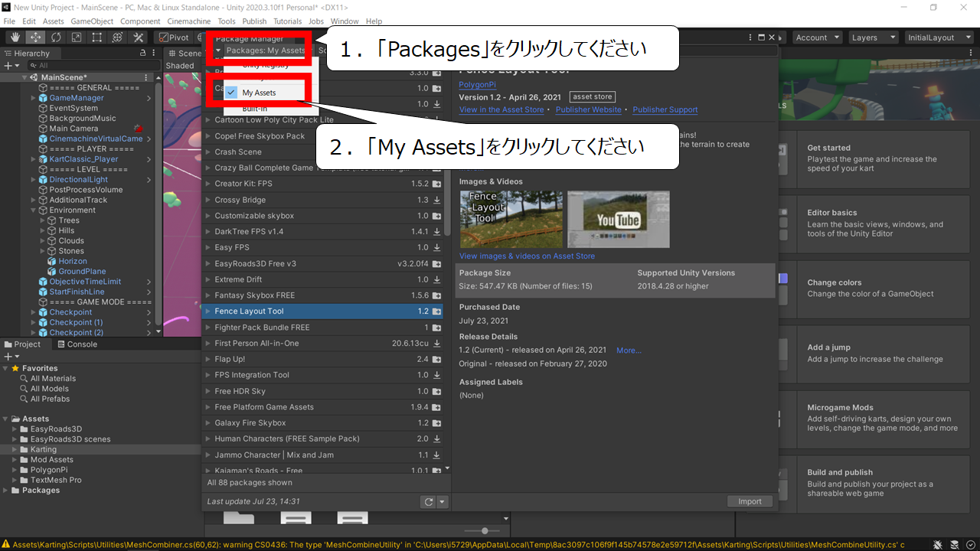Image resolution: width=980 pixels, height=551 pixels.
Task: Open the Account dropdown
Action: pyautogui.click(x=816, y=37)
